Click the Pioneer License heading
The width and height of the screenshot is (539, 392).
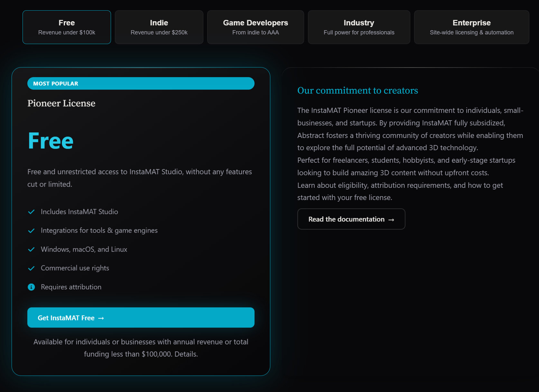tap(61, 103)
